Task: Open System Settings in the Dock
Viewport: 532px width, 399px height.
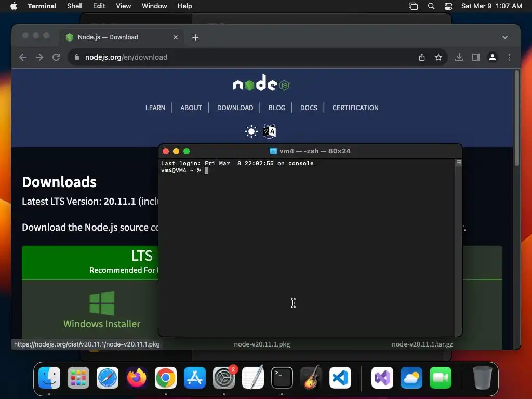Action: pyautogui.click(x=224, y=378)
